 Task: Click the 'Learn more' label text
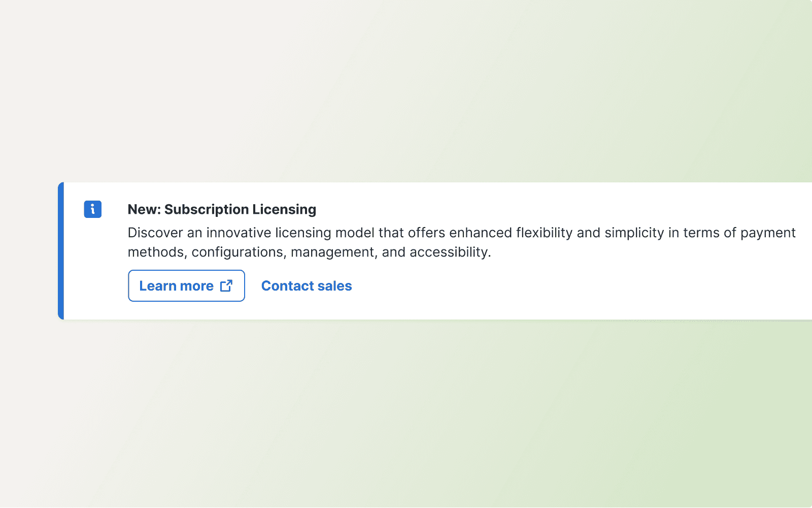[x=177, y=286]
